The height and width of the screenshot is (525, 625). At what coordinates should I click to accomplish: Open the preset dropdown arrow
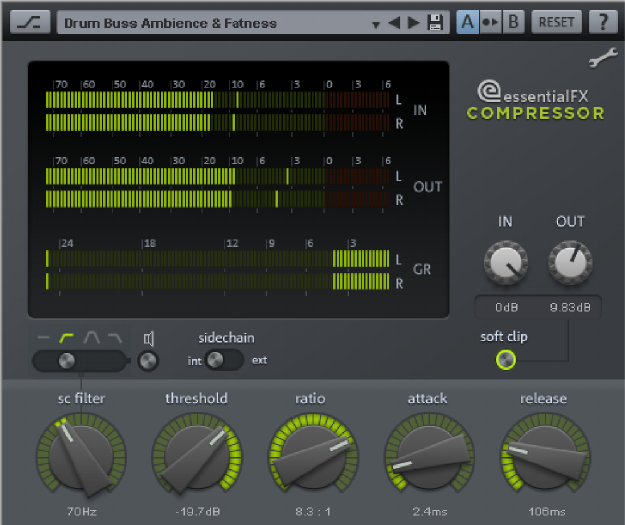coord(375,25)
